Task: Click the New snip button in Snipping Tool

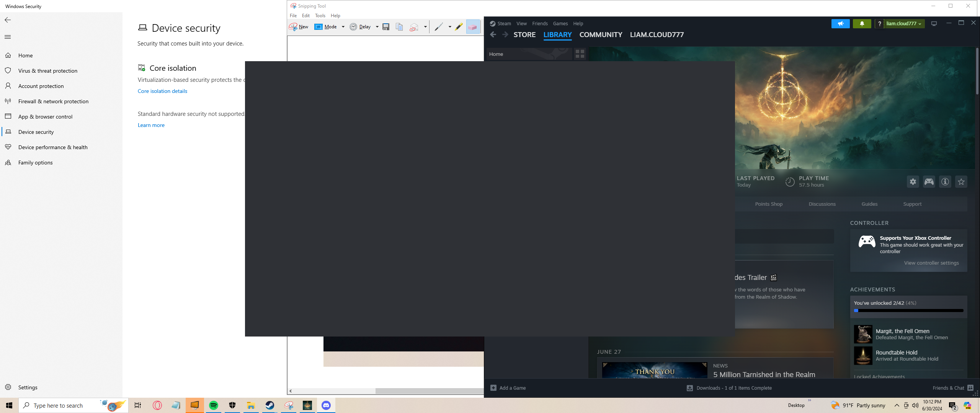Action: [x=299, y=27]
